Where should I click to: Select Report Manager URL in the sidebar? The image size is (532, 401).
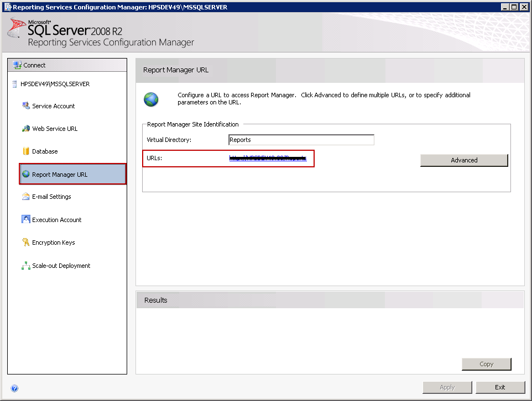72,174
